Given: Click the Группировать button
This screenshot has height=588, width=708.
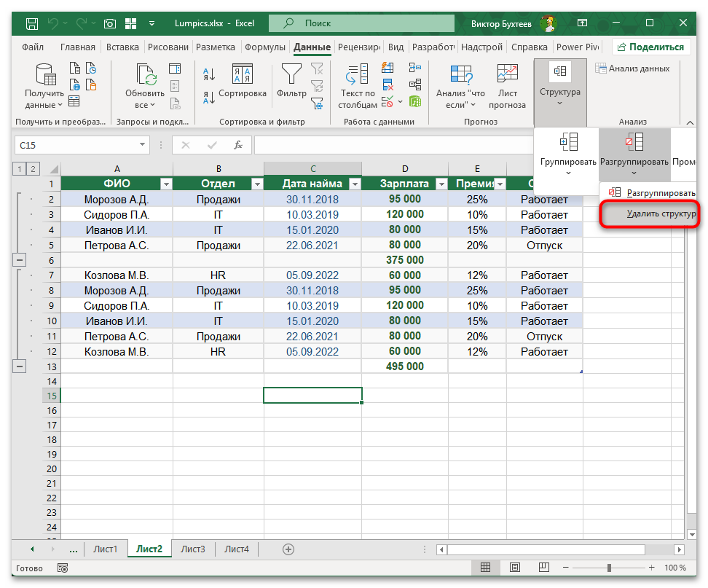Looking at the screenshot, I should point(568,154).
